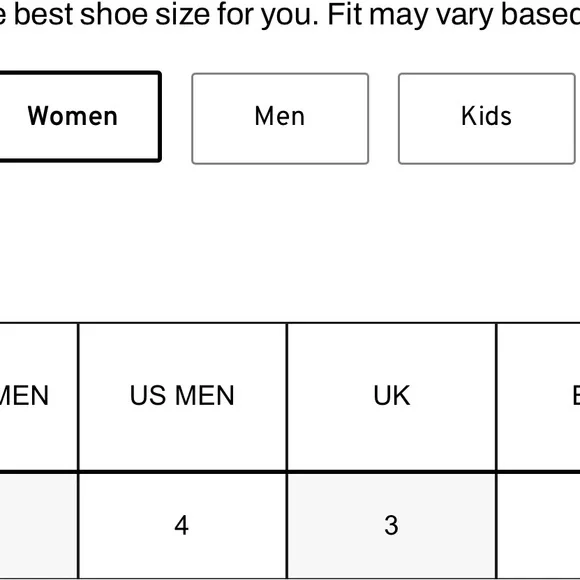Select the Women size category tab
Viewport: 580px width, 580px height.
(79, 117)
